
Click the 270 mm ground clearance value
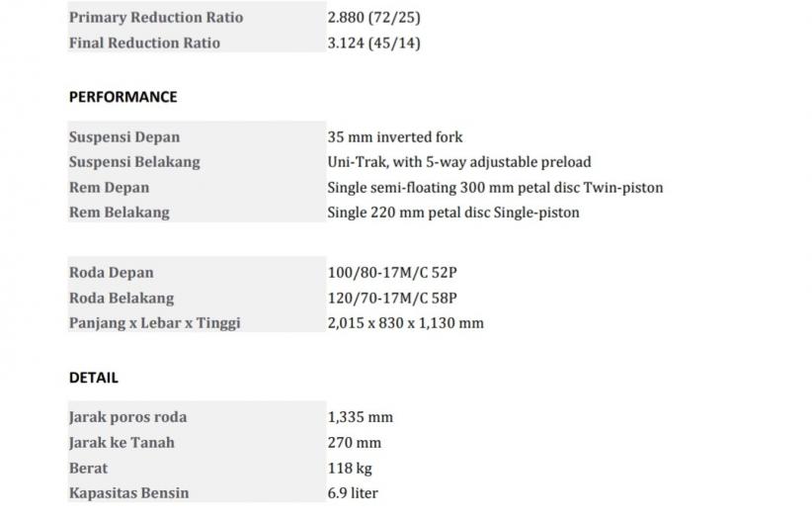[355, 443]
